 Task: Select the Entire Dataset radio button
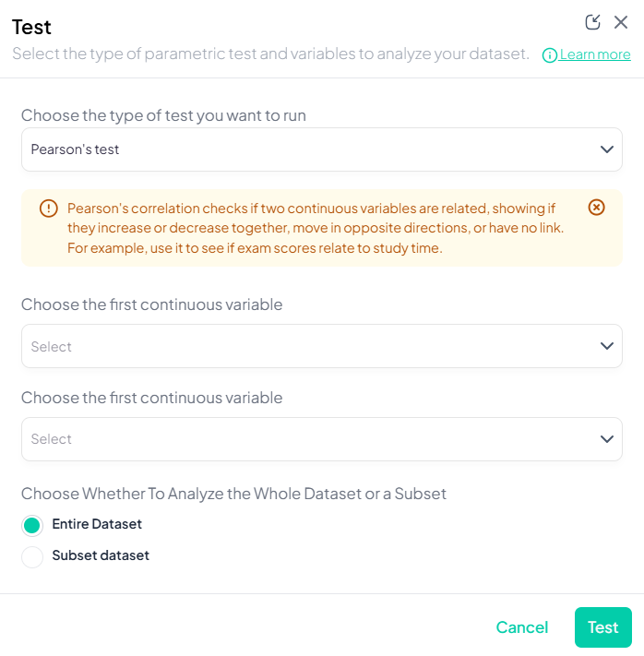point(32,526)
